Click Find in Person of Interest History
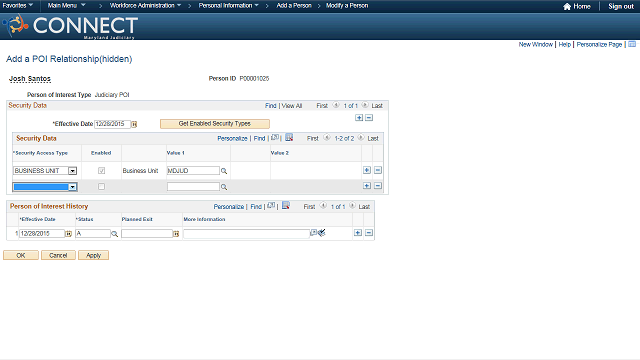This screenshot has width=640, height=360. (x=256, y=207)
